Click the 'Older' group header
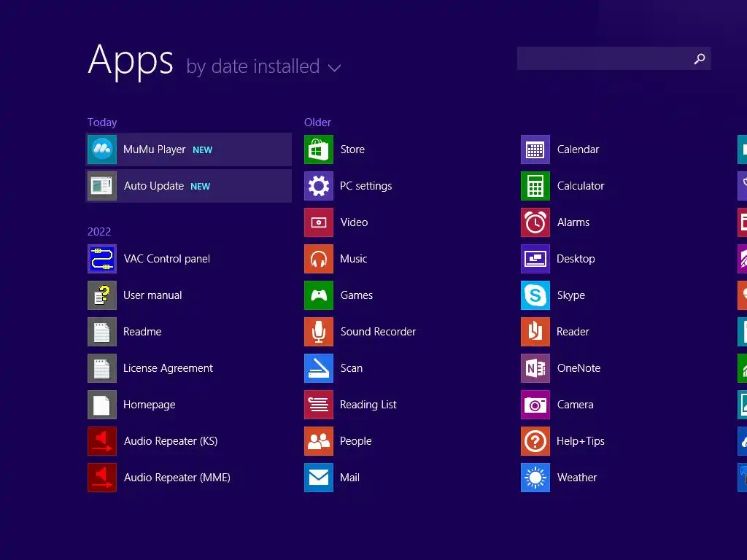This screenshot has width=747, height=560. click(x=317, y=122)
